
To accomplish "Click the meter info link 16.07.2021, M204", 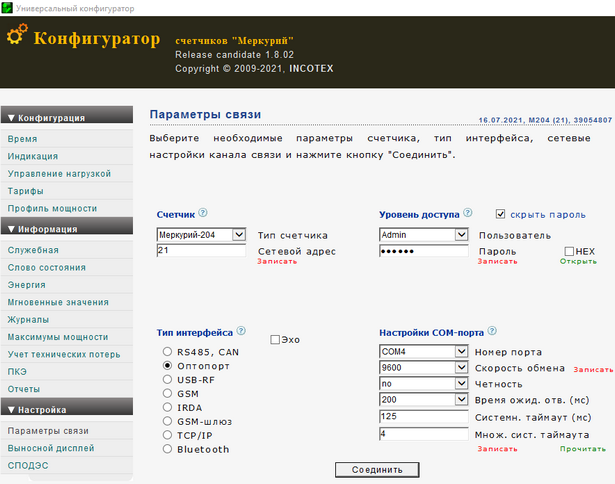I will tap(545, 120).
